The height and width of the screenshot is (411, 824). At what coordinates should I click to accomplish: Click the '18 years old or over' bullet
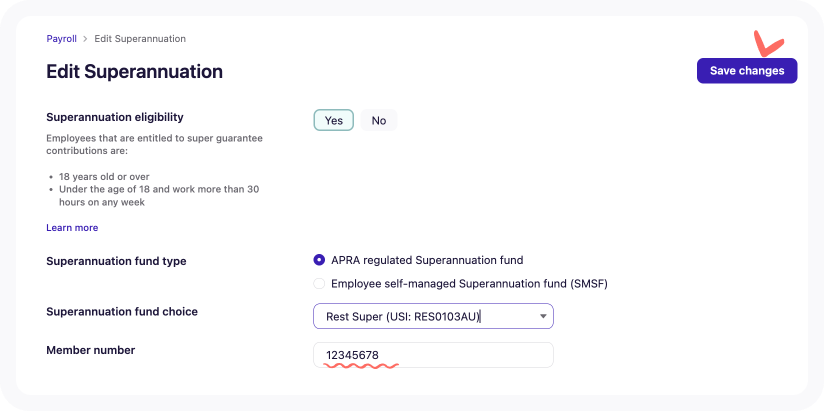tap(101, 177)
